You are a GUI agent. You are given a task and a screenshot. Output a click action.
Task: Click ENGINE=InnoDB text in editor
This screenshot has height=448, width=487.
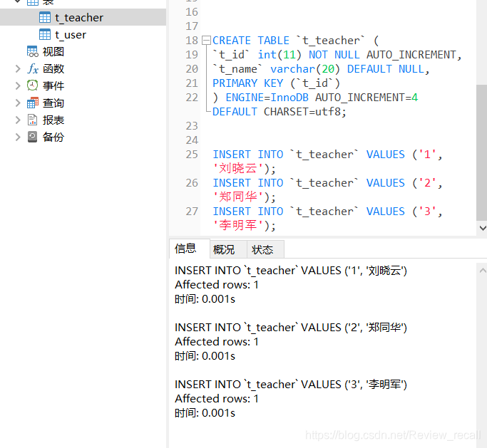click(x=267, y=98)
